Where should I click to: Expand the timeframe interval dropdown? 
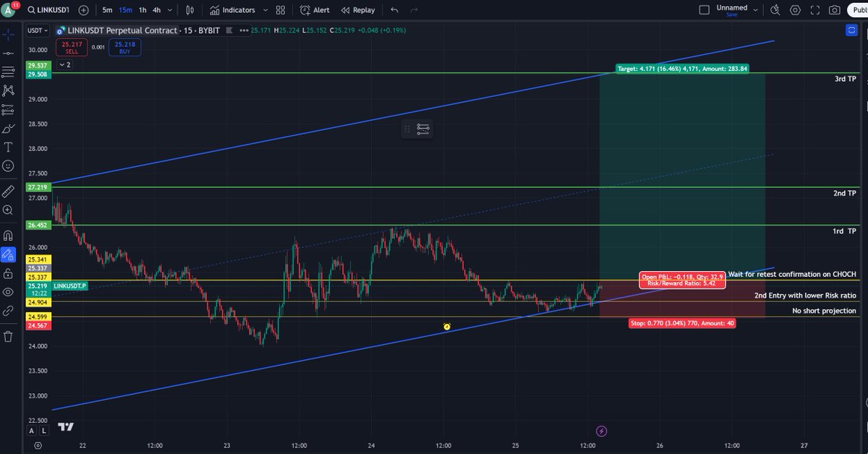click(x=171, y=10)
